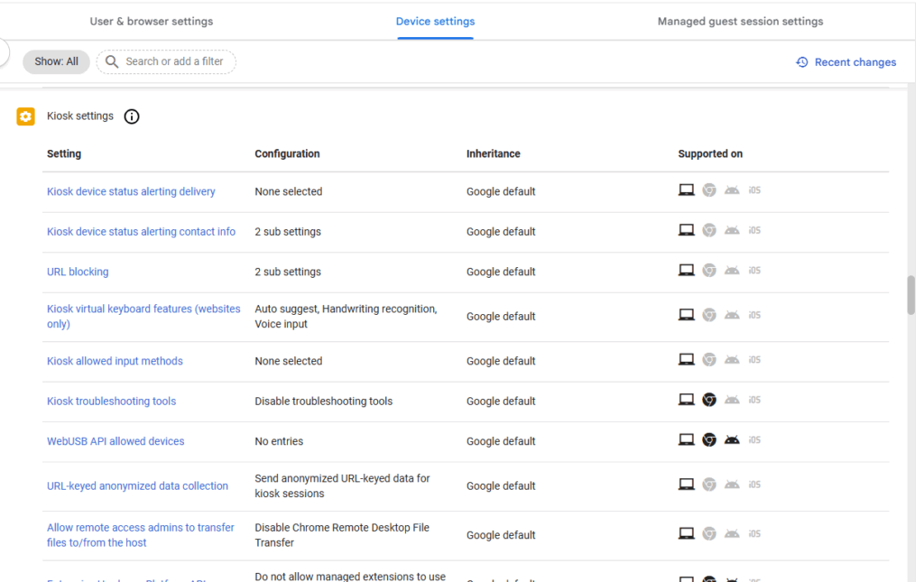Click Chrome browser icon in Kiosk troubleshooting tools row
This screenshot has width=924, height=582.
[x=709, y=400]
